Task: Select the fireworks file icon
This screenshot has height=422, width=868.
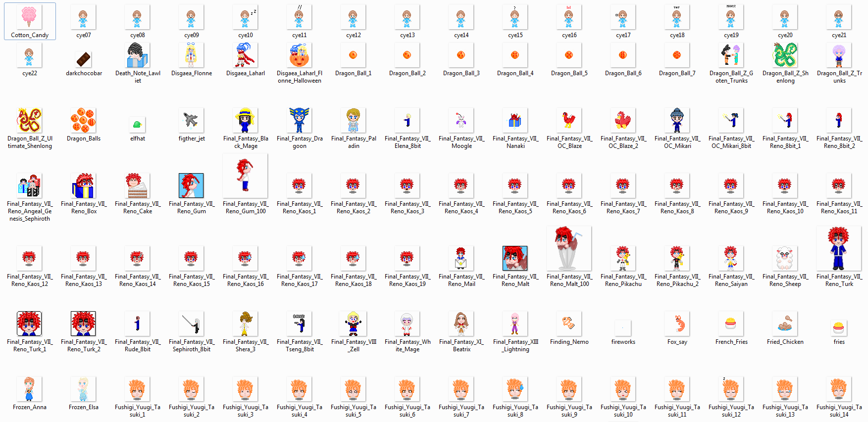Action: point(623,328)
